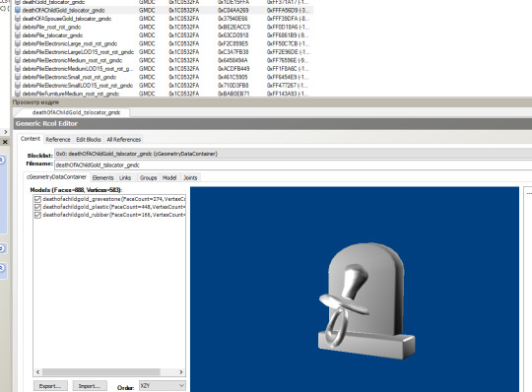
Task: Click file icon of debrisPile_tslocator_gmdc row
Action: click(x=18, y=35)
